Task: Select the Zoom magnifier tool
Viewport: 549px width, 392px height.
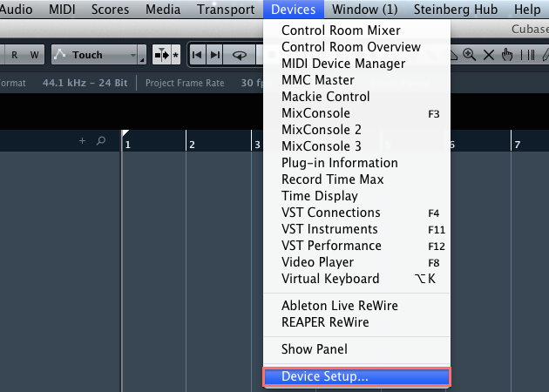Action: point(469,55)
